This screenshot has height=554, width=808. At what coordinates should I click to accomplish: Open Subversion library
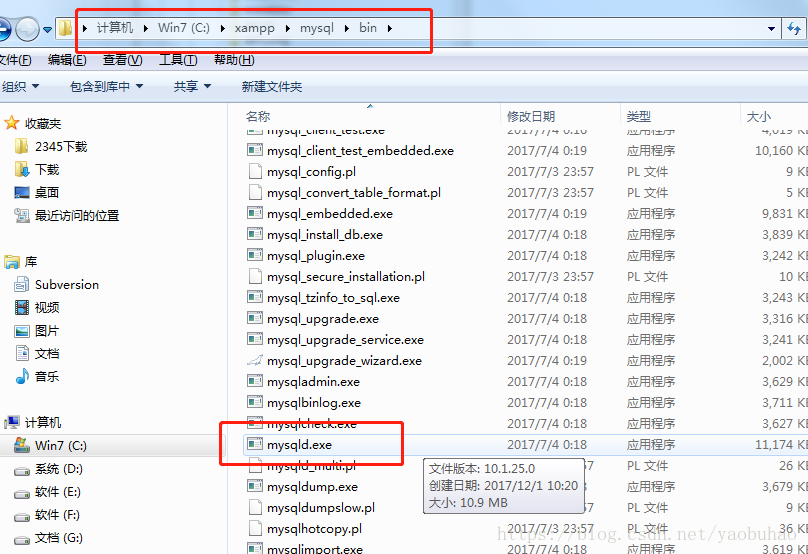tap(57, 284)
